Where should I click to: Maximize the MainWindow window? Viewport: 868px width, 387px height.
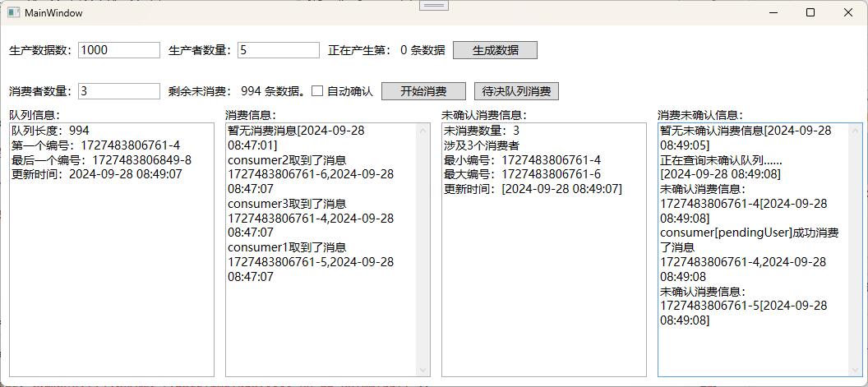[x=810, y=13]
